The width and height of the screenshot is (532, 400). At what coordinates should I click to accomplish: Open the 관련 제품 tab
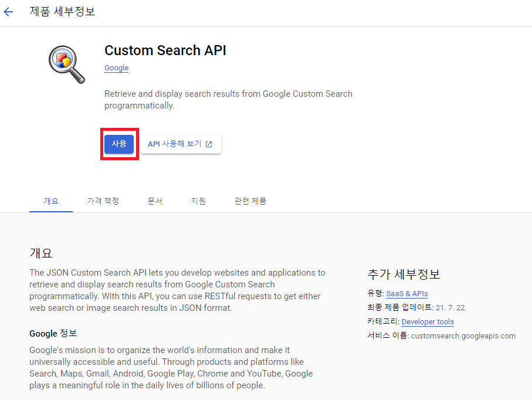coord(250,201)
